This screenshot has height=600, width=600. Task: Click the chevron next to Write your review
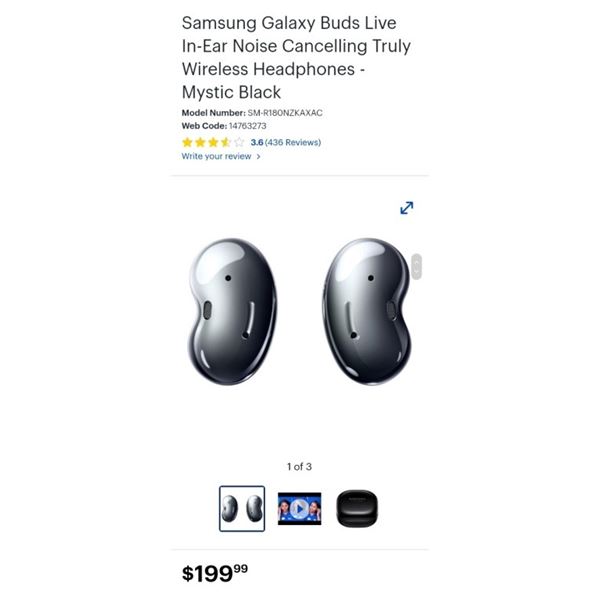coord(258,157)
